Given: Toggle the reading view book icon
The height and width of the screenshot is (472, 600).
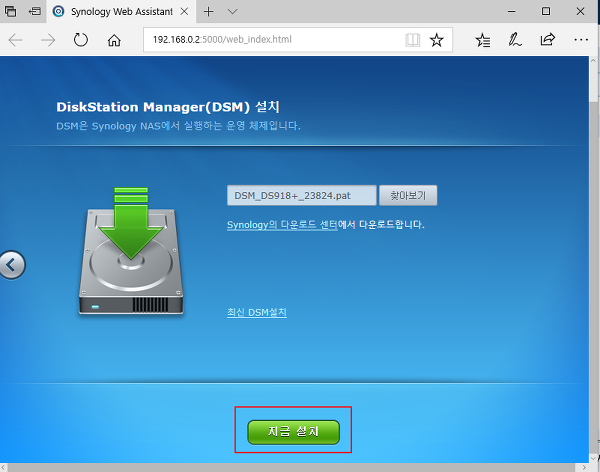Looking at the screenshot, I should coord(412,39).
